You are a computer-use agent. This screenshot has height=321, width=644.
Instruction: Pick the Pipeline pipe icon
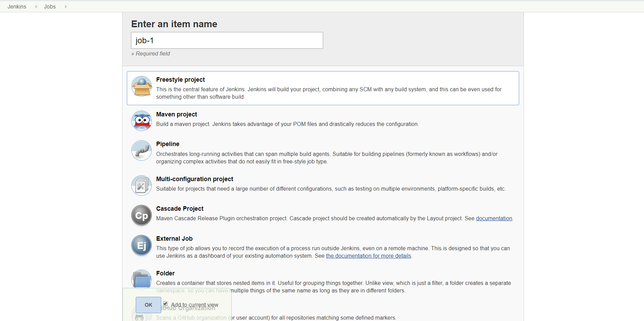142,150
